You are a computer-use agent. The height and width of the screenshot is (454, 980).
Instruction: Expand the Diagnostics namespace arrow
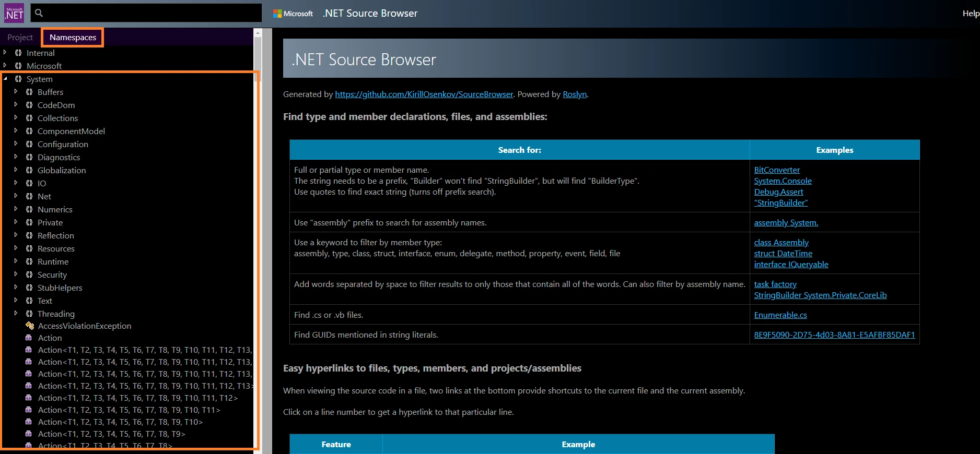[16, 157]
